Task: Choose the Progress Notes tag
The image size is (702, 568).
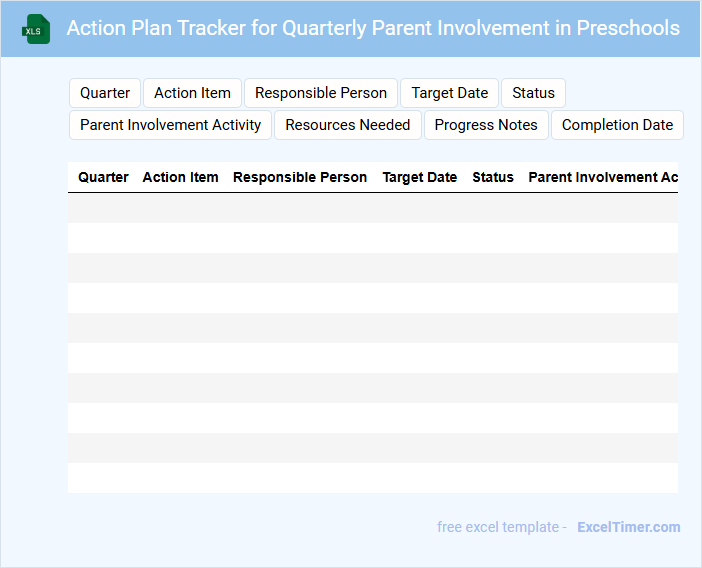Action: click(x=486, y=125)
